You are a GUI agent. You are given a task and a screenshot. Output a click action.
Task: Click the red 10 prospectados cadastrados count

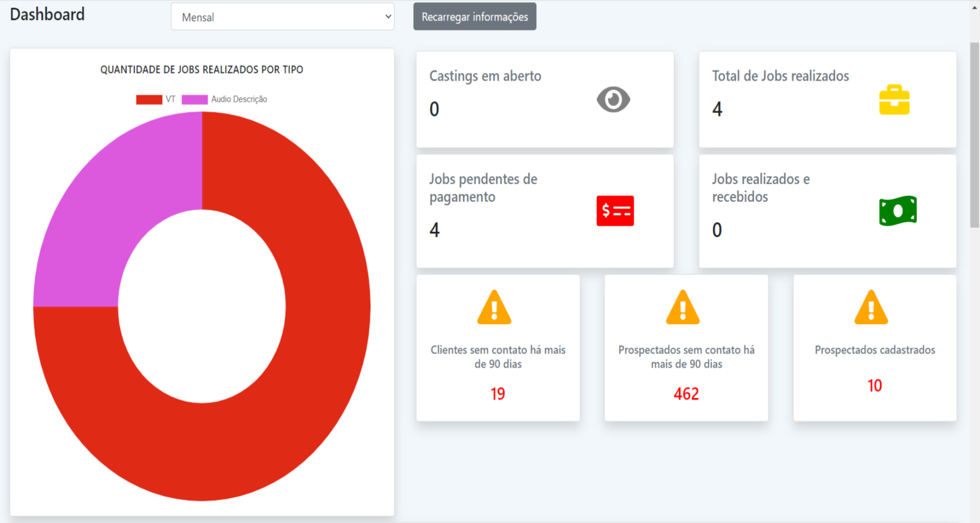875,386
